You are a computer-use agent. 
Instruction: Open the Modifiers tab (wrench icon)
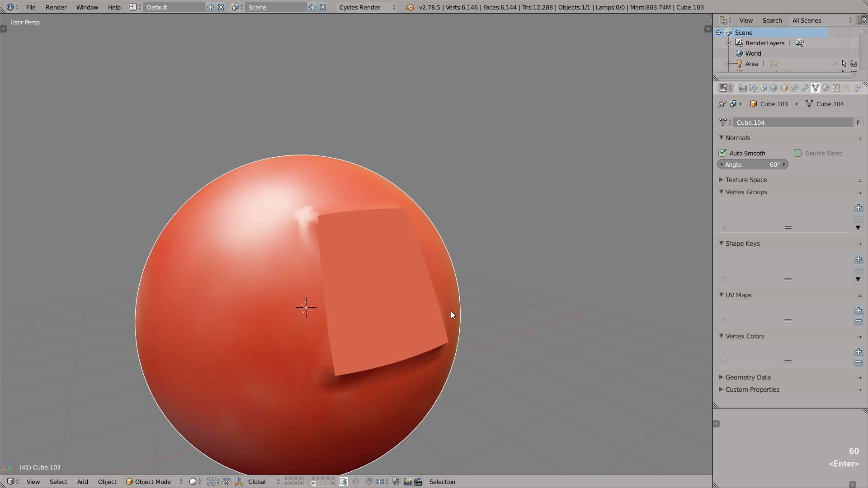tap(805, 88)
